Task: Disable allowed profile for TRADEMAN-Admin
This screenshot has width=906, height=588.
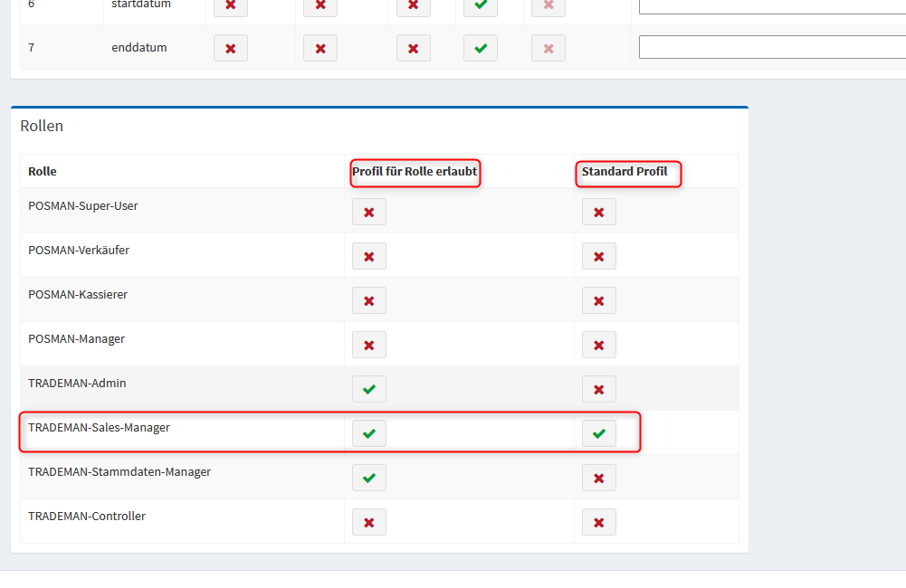Action: 368,389
